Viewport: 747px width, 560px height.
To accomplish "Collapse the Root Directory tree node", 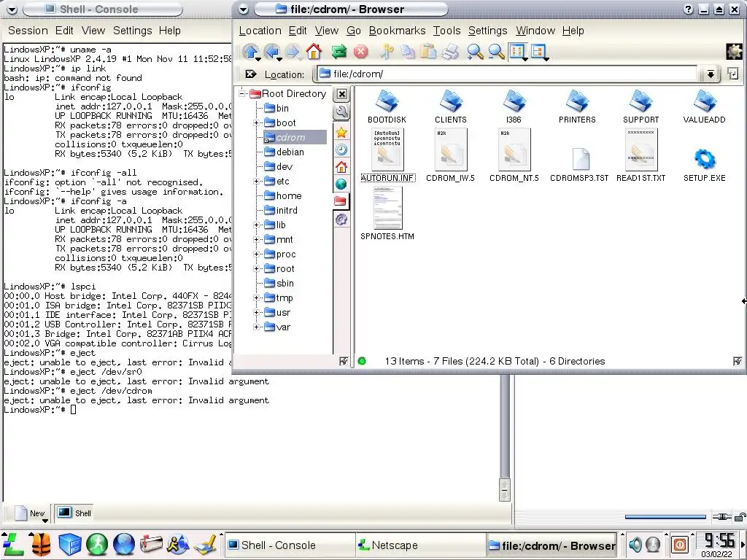I will pos(242,94).
